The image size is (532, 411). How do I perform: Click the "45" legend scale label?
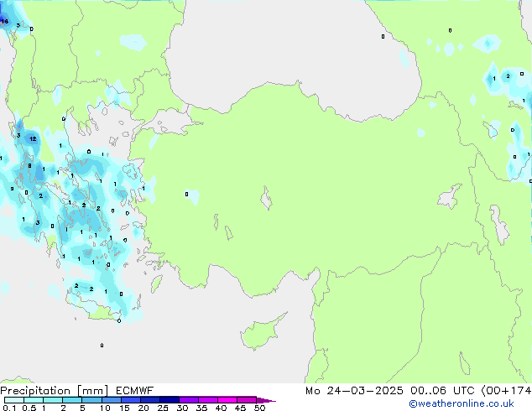[x=240, y=408]
